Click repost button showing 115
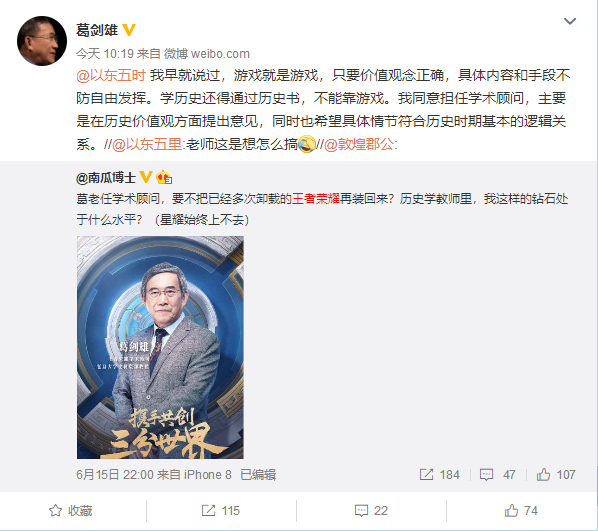Screen dimensions: 598x531 coord(221,511)
